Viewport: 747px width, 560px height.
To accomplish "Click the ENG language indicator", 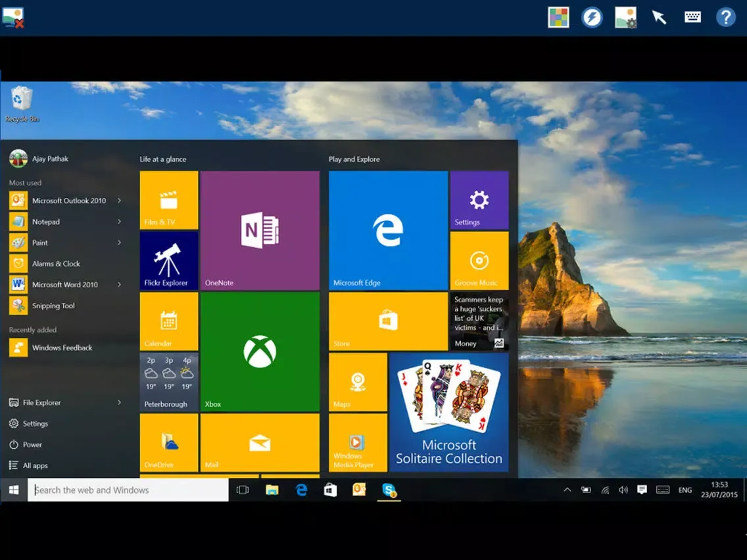I will point(685,490).
